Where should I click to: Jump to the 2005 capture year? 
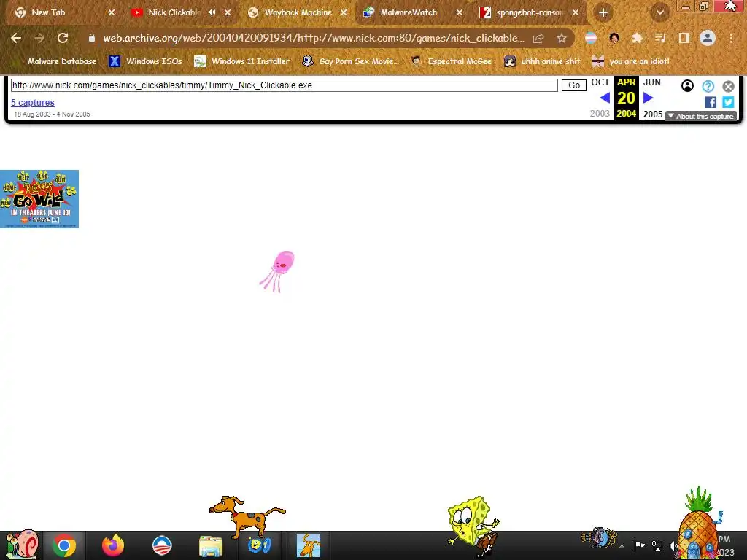[x=653, y=114]
